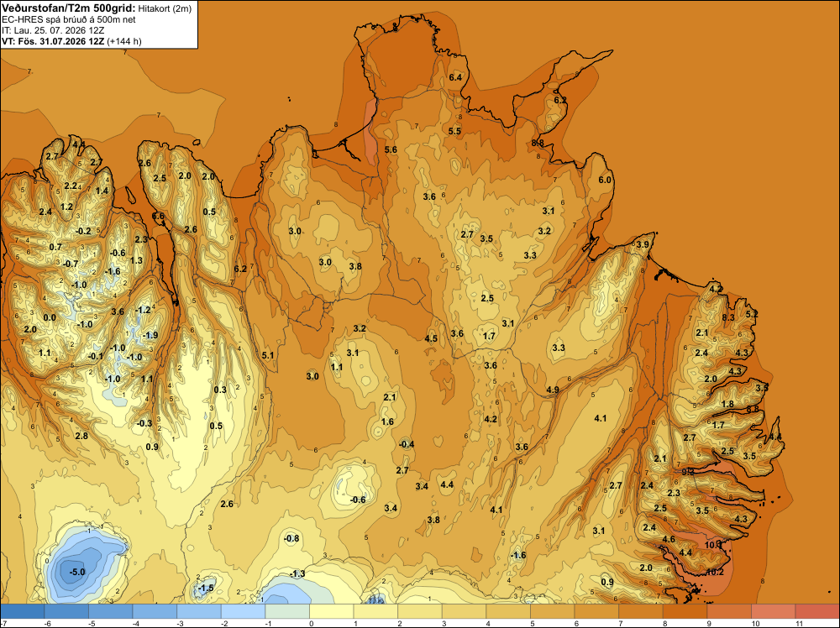Image resolution: width=840 pixels, height=628 pixels.
Task: Click the '-1.5' temperature value on the map
Action: tap(206, 588)
